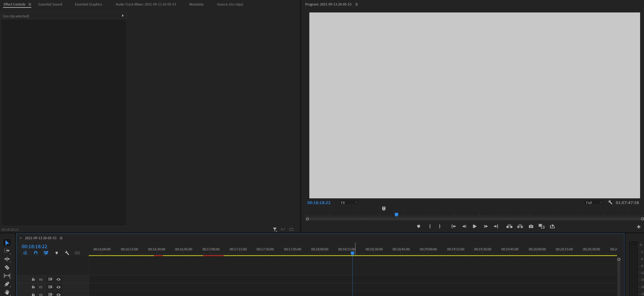The image size is (644, 296).
Task: Click the Export Frame camera icon
Action: point(531,226)
